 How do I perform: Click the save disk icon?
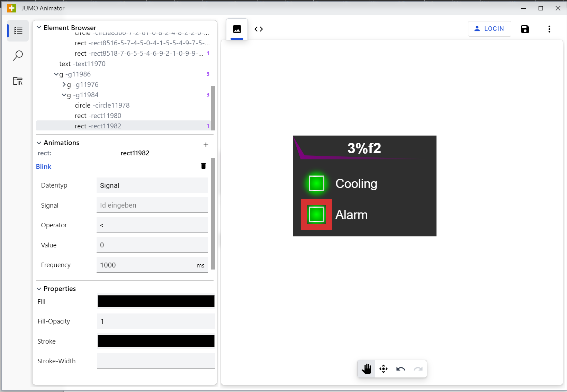pyautogui.click(x=525, y=29)
